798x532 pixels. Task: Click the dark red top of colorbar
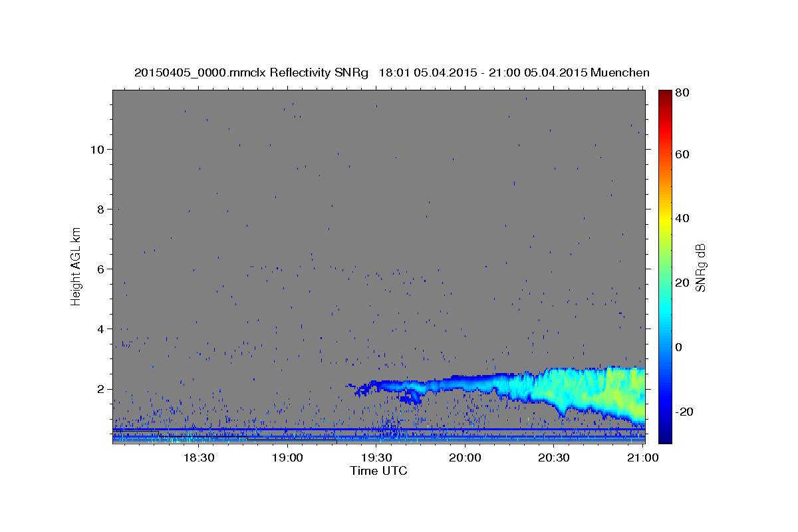(x=665, y=95)
